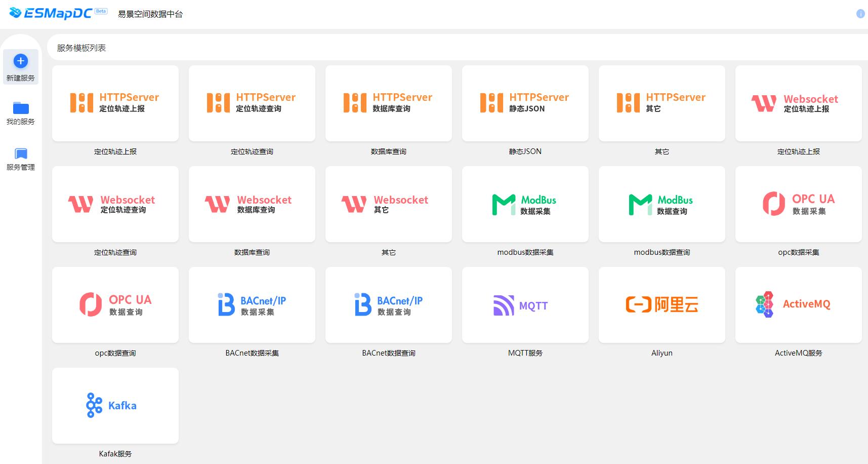Select Websocket database query template
The width and height of the screenshot is (868, 464).
point(252,204)
